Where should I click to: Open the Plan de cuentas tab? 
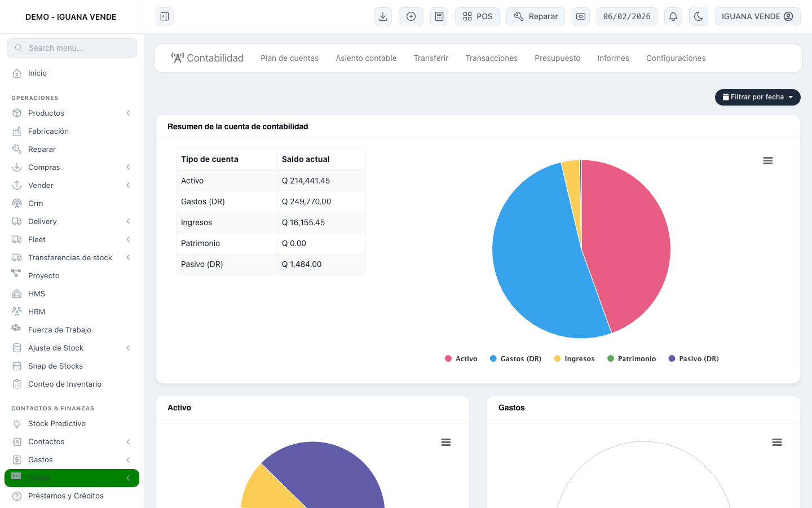(289, 58)
